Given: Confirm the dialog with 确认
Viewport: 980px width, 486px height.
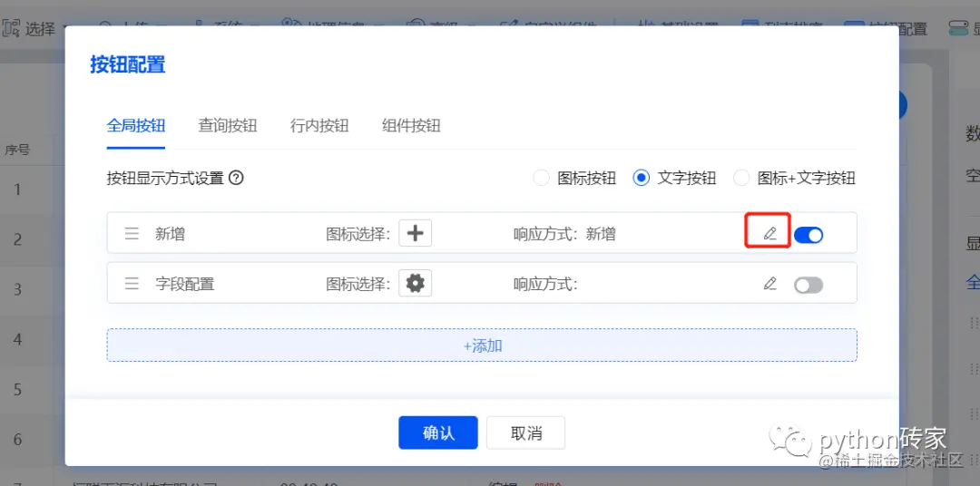Looking at the screenshot, I should [438, 433].
